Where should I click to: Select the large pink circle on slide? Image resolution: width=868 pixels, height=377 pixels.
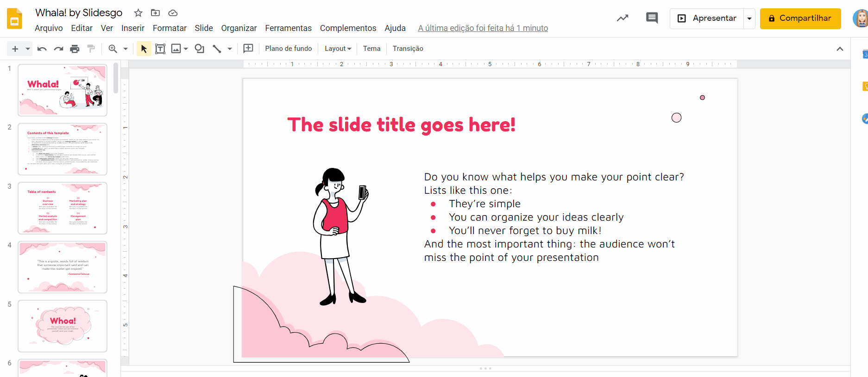click(676, 117)
